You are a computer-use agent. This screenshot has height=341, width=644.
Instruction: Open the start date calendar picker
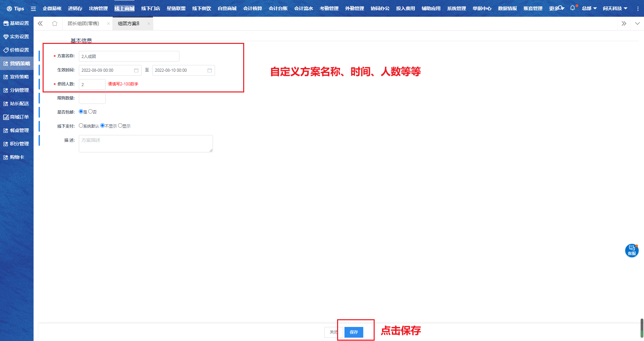coord(136,70)
